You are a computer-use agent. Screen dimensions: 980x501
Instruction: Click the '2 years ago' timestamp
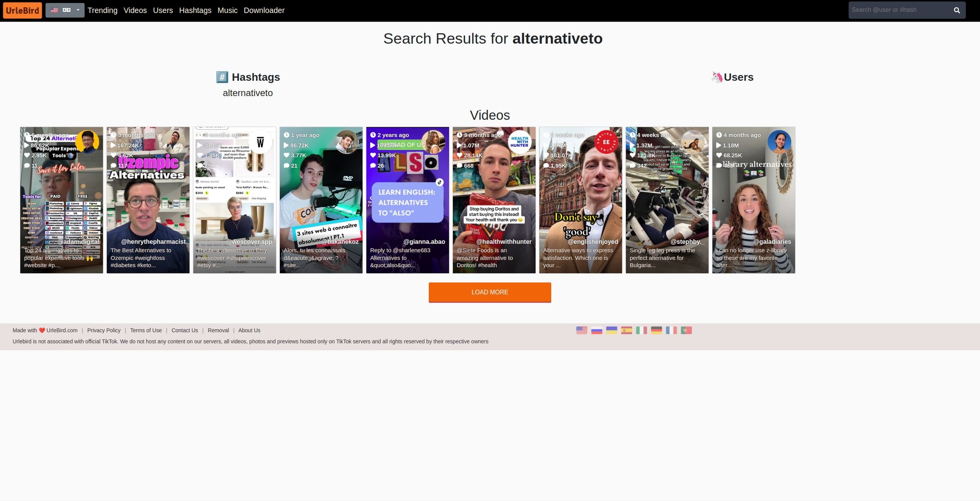pyautogui.click(x=393, y=135)
